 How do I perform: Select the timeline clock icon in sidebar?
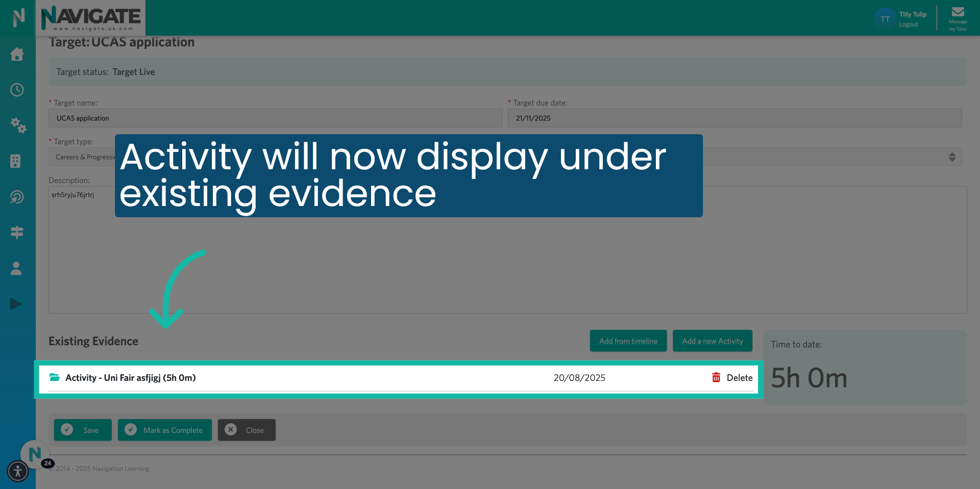[17, 90]
